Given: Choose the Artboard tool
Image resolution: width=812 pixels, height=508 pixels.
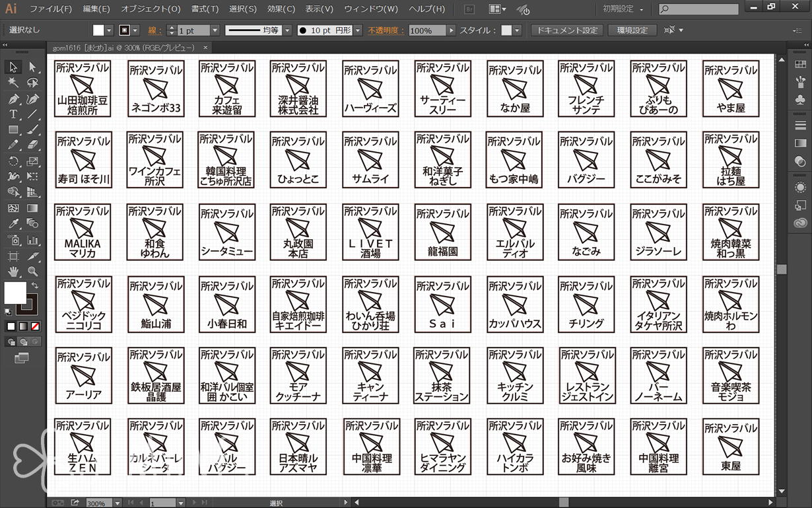Looking at the screenshot, I should coord(13,256).
